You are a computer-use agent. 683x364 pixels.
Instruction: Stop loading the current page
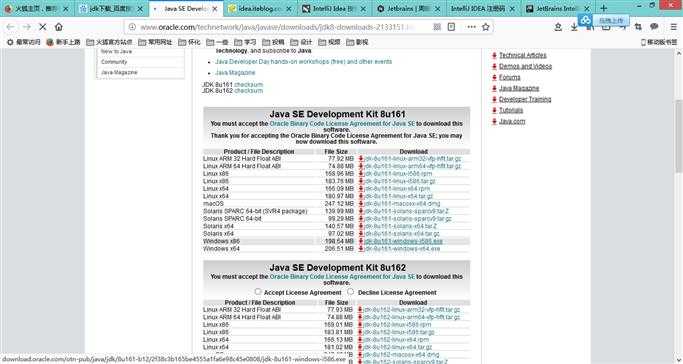[x=42, y=27]
